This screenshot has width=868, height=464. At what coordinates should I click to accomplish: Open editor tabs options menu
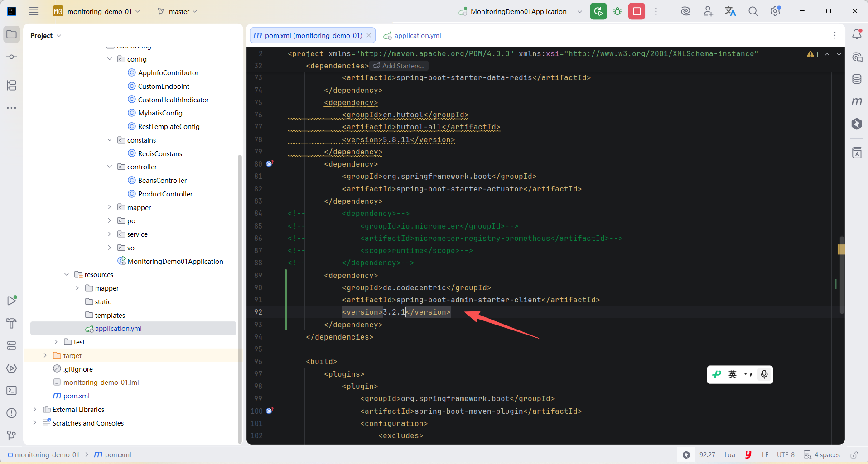pos(834,35)
